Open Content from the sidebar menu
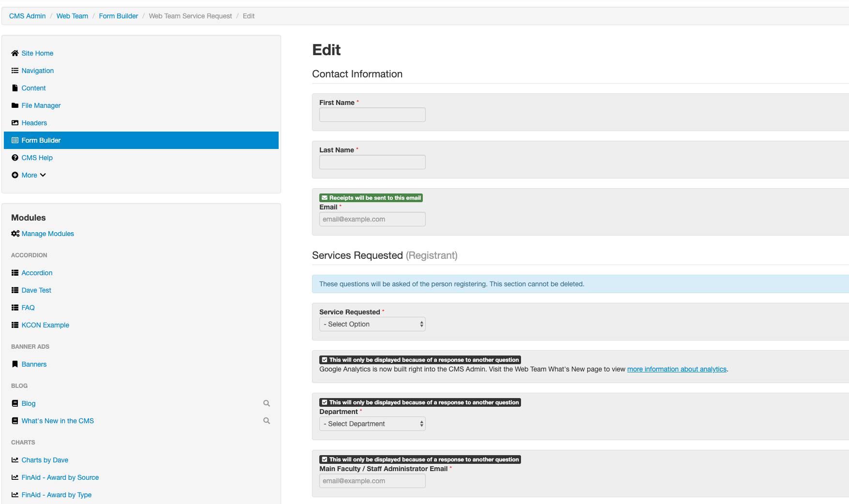 [33, 88]
